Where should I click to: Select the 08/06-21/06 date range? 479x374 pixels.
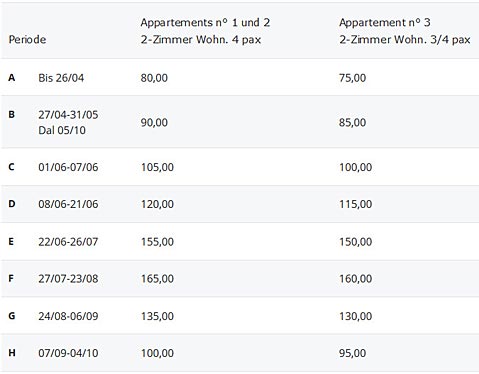68,204
